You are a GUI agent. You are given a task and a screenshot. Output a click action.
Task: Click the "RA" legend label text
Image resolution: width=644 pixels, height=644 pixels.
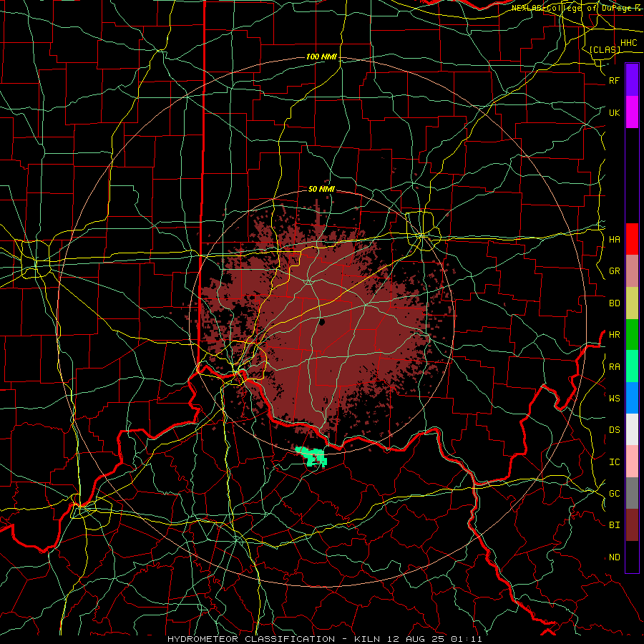tap(614, 366)
